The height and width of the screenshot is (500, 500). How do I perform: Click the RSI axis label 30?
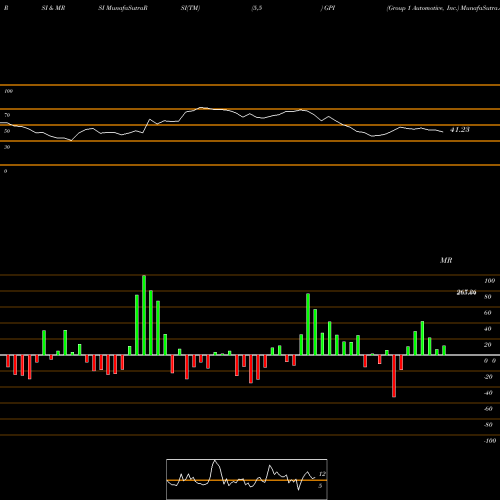pyautogui.click(x=7, y=147)
